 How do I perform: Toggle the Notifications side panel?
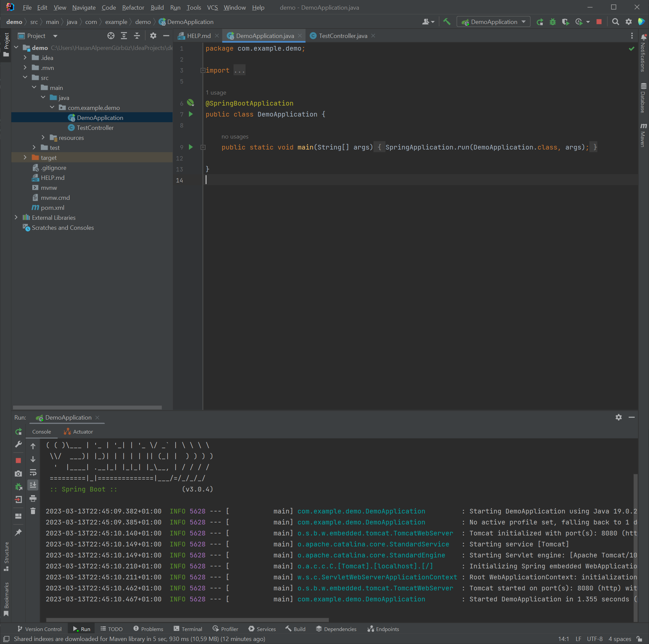pyautogui.click(x=643, y=53)
